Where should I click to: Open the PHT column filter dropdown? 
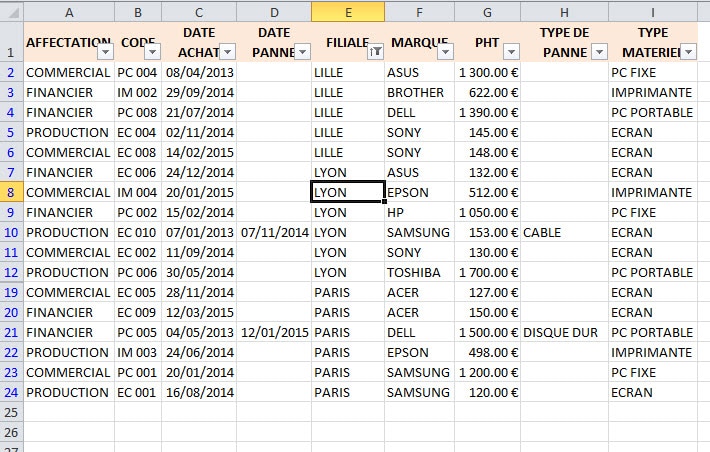(511, 52)
